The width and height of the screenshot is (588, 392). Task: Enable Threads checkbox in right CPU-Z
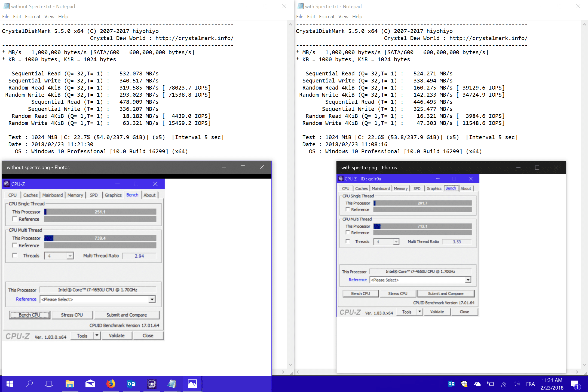[x=348, y=241]
